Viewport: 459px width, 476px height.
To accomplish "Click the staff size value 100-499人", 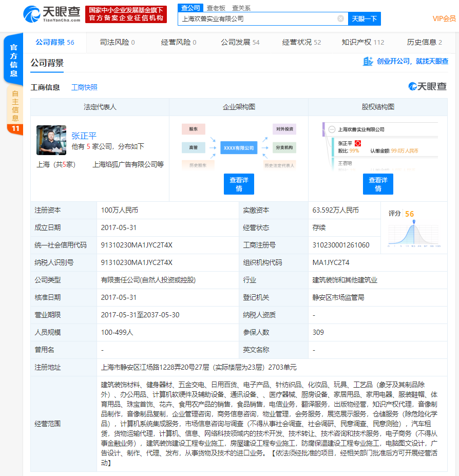I will coord(117,332).
